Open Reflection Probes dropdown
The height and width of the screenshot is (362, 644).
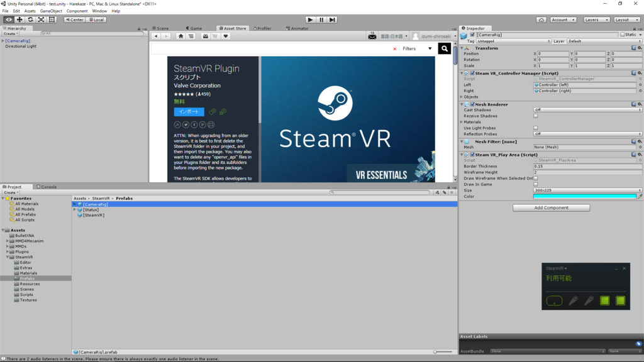587,134
